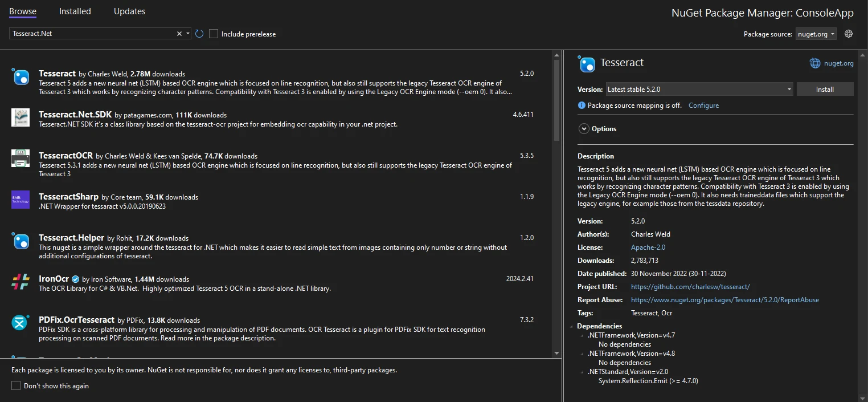
Task: Click the Tesseract.Helper package icon
Action: [x=21, y=241]
